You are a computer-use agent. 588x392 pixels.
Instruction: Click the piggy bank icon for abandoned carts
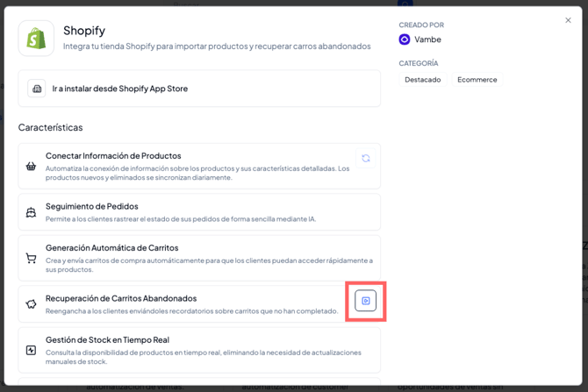31,304
